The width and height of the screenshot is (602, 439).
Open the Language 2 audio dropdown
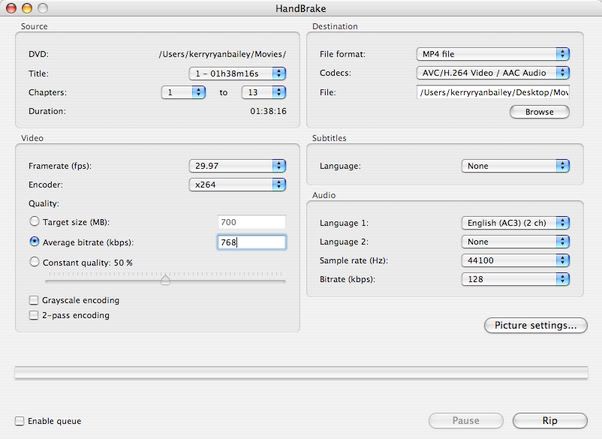coord(515,242)
